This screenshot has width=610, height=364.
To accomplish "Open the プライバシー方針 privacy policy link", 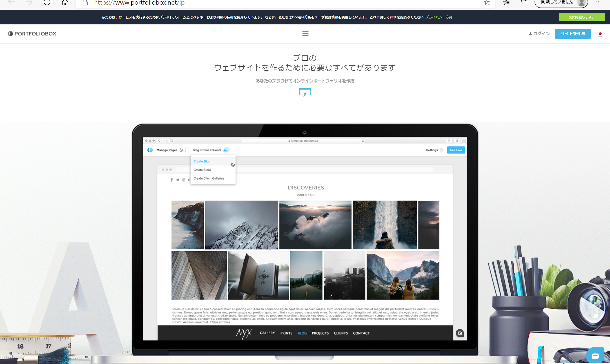I will pos(439,17).
